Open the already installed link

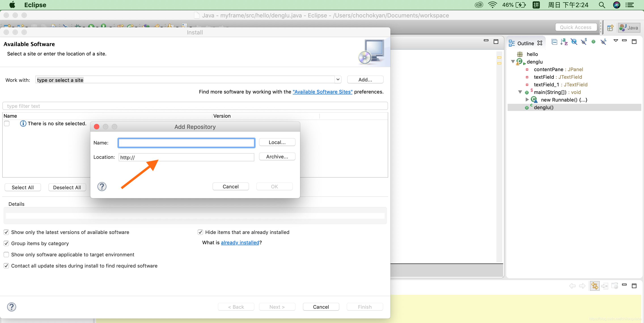pos(240,242)
